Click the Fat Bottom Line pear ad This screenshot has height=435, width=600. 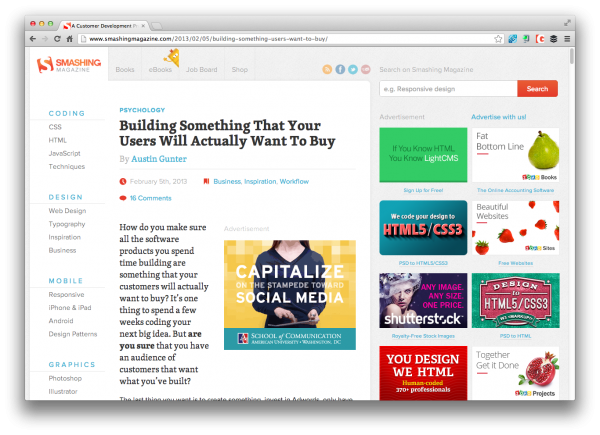[x=515, y=155]
